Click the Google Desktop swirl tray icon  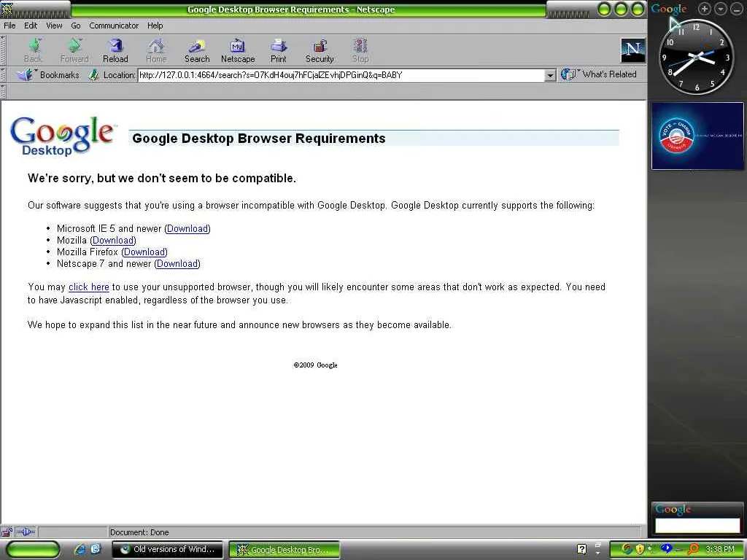click(x=627, y=550)
